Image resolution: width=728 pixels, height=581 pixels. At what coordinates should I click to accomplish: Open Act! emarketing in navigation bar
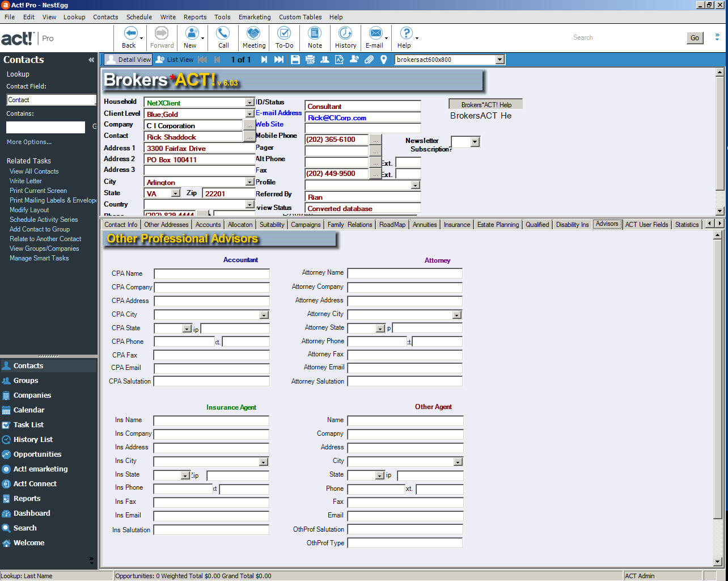coord(40,469)
